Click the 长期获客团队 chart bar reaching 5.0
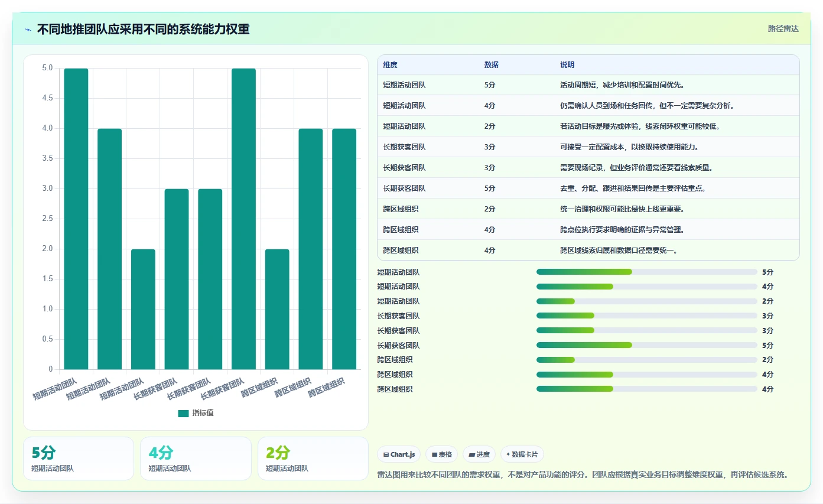823x504 pixels. pyautogui.click(x=243, y=219)
